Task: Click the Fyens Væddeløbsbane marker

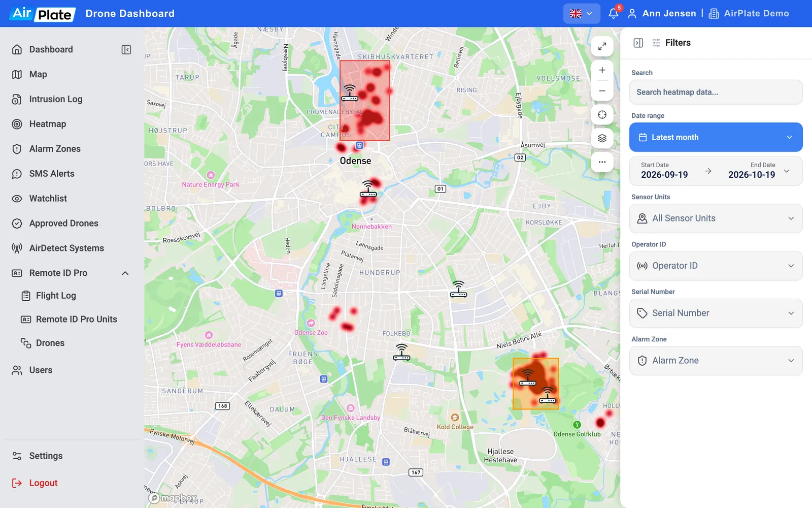Action: click(x=209, y=335)
